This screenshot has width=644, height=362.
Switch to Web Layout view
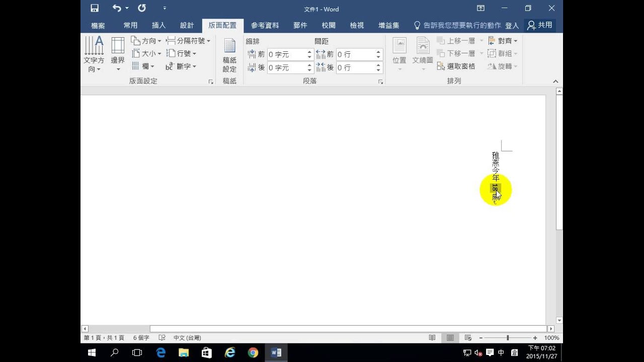468,338
